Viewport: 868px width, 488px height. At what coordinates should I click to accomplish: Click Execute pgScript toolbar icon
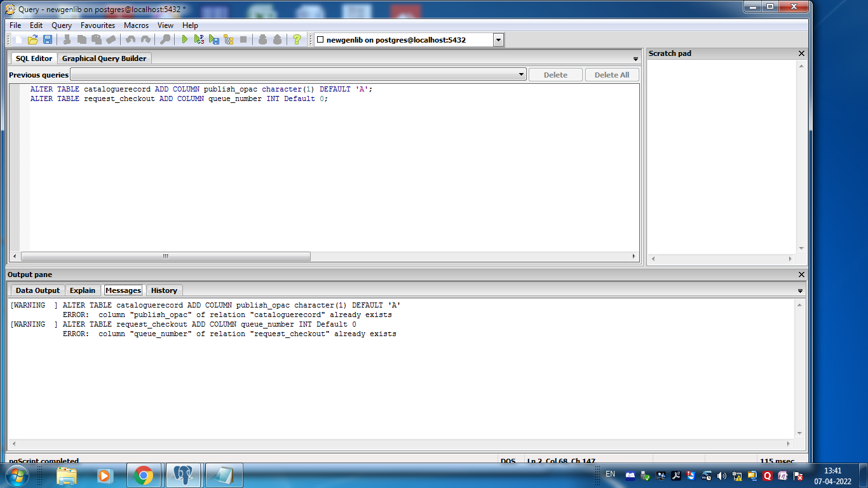tap(199, 40)
